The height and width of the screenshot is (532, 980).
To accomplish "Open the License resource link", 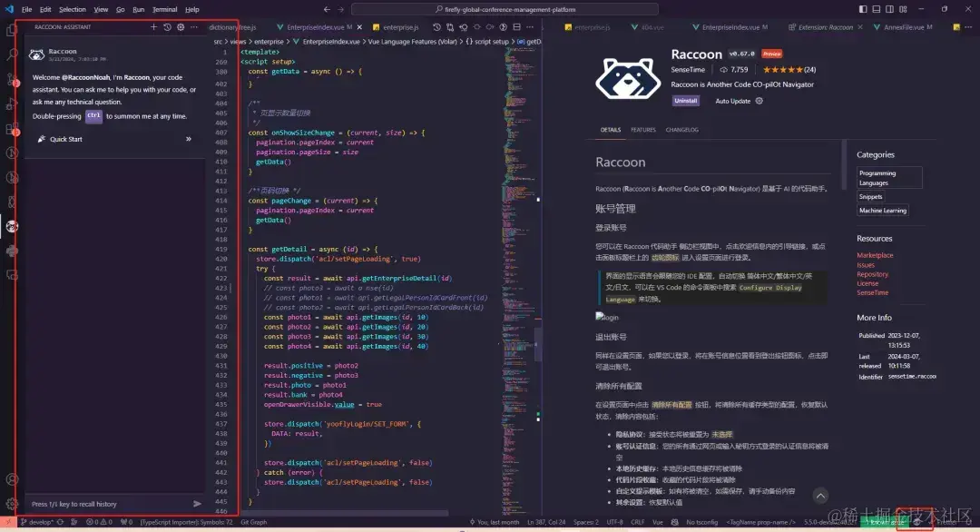I will click(867, 283).
